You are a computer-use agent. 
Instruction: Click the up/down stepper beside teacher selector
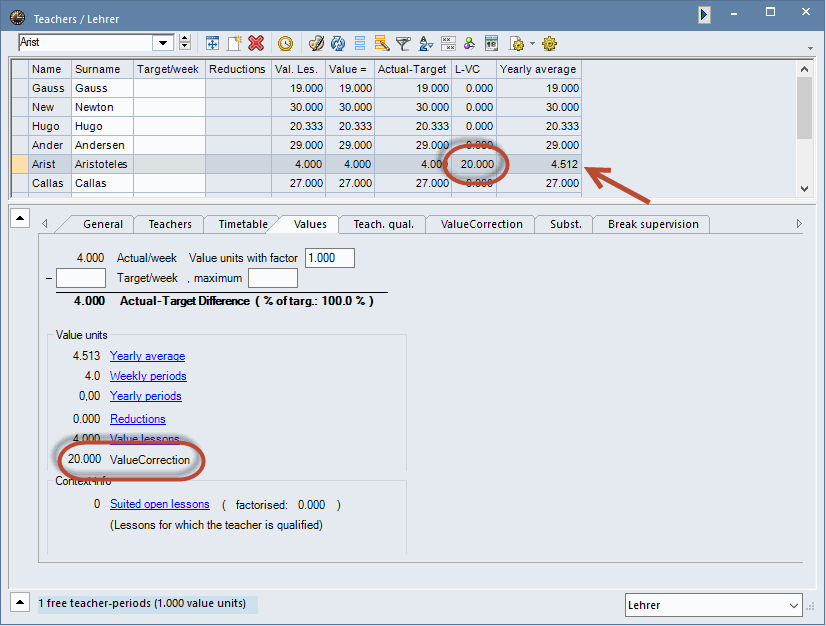(x=185, y=43)
